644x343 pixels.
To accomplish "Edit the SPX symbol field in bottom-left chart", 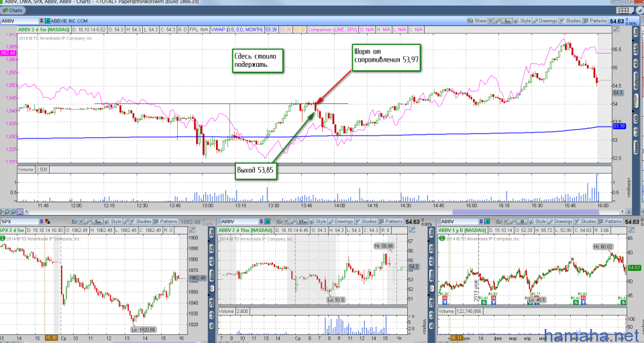I will (x=19, y=222).
